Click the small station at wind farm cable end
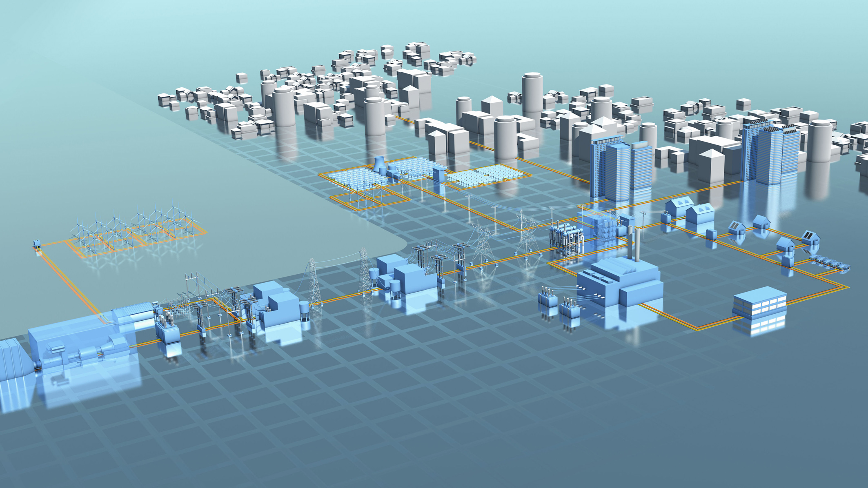 pyautogui.click(x=37, y=244)
